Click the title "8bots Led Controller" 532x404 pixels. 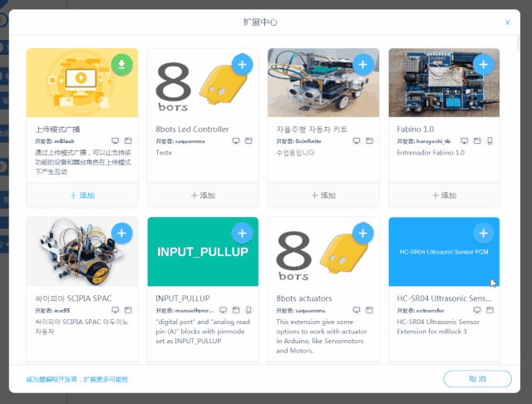pos(192,129)
